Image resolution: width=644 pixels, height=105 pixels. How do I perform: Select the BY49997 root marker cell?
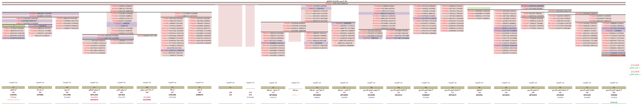(x=336, y=4)
